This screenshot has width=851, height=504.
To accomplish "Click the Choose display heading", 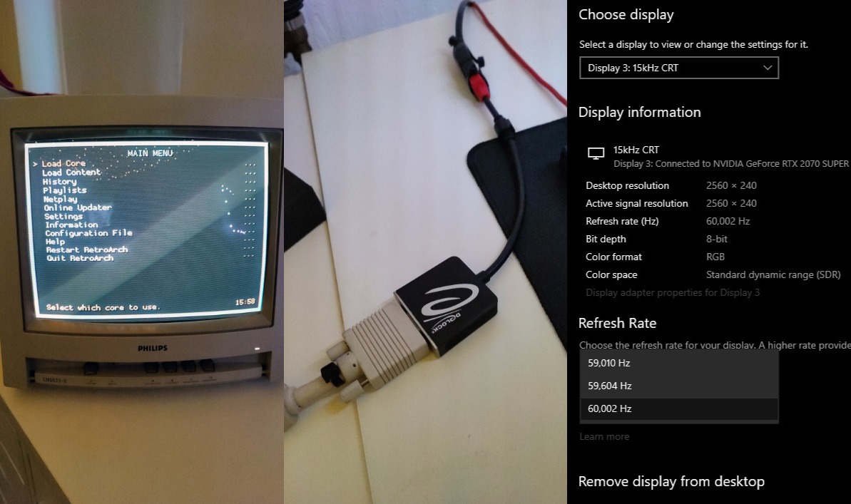I will (x=626, y=15).
